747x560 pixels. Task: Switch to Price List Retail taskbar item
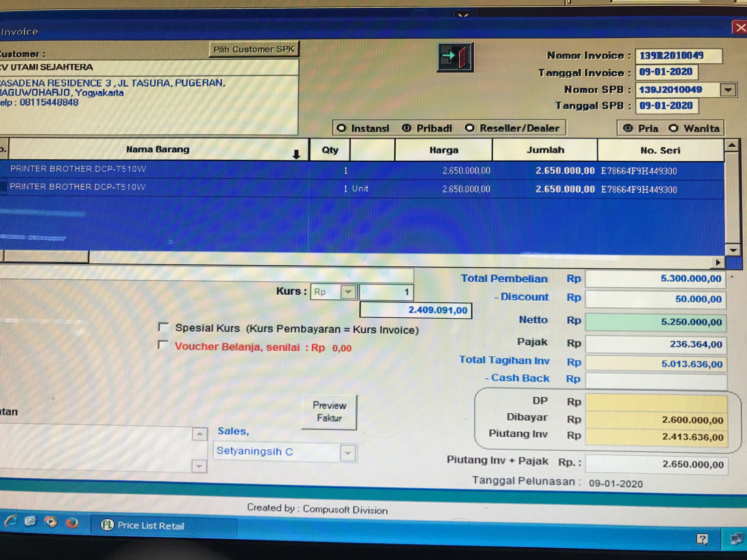pos(143,526)
